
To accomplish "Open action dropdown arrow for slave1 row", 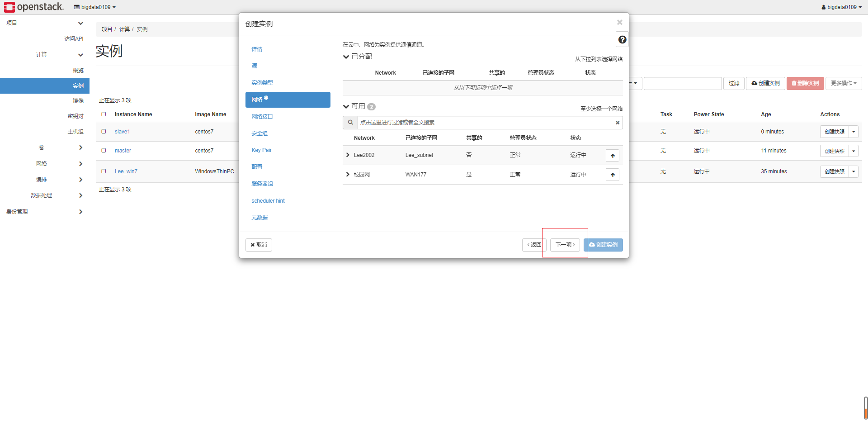I will pyautogui.click(x=854, y=132).
